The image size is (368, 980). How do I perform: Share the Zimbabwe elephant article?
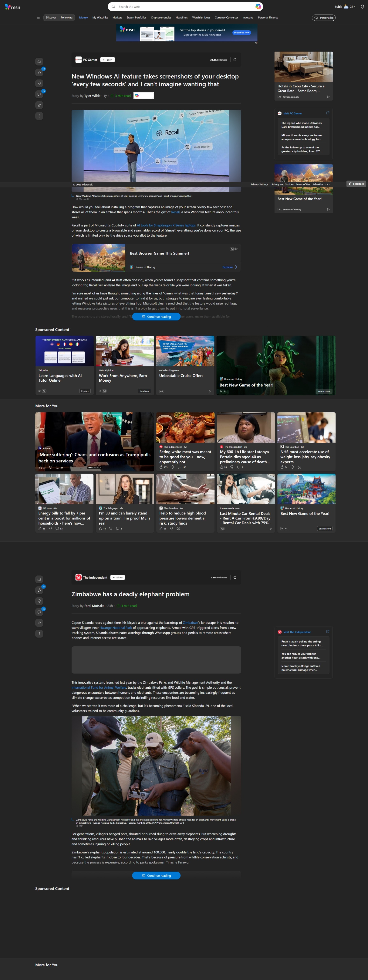click(x=39, y=623)
